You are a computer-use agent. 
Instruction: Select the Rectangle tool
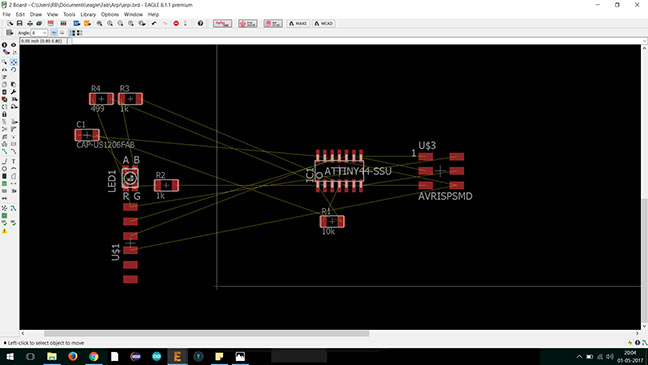[x=4, y=176]
